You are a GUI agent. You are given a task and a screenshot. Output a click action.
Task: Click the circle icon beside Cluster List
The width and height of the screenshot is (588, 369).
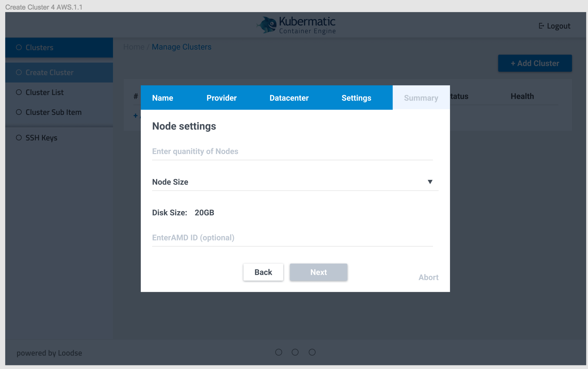tap(19, 92)
